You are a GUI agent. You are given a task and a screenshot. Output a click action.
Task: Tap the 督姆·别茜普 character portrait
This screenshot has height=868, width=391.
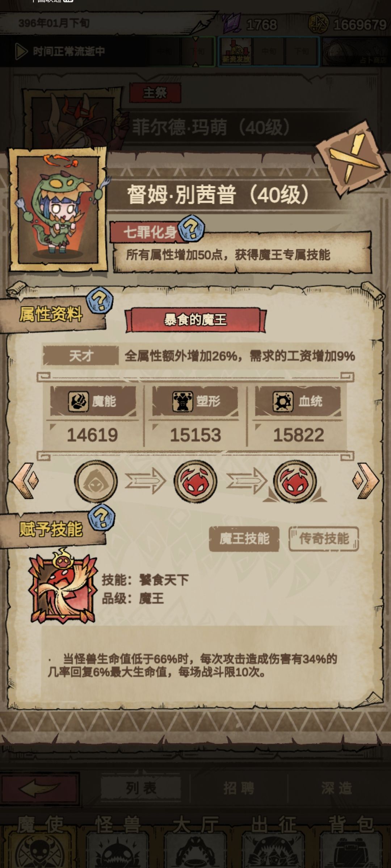pos(58,210)
